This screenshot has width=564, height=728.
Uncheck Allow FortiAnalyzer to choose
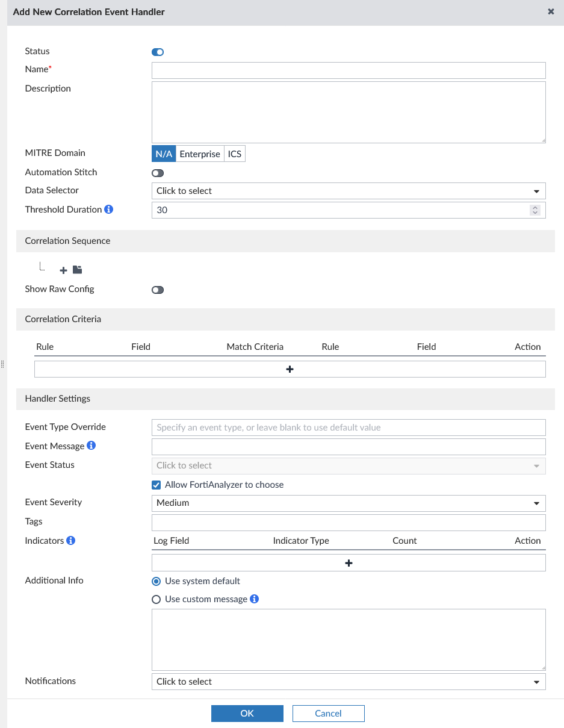[156, 484]
